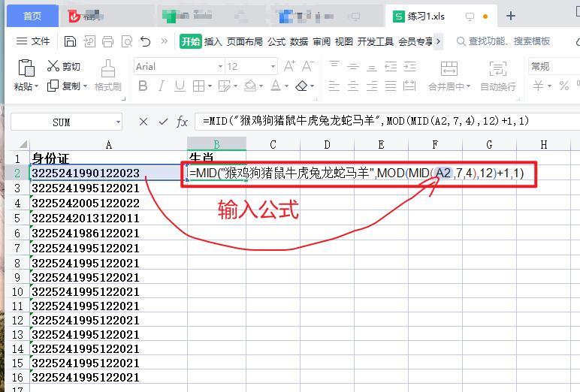Screen dimensions: 580x392
Task: Open borders dropdown arrow
Action: click(210, 86)
